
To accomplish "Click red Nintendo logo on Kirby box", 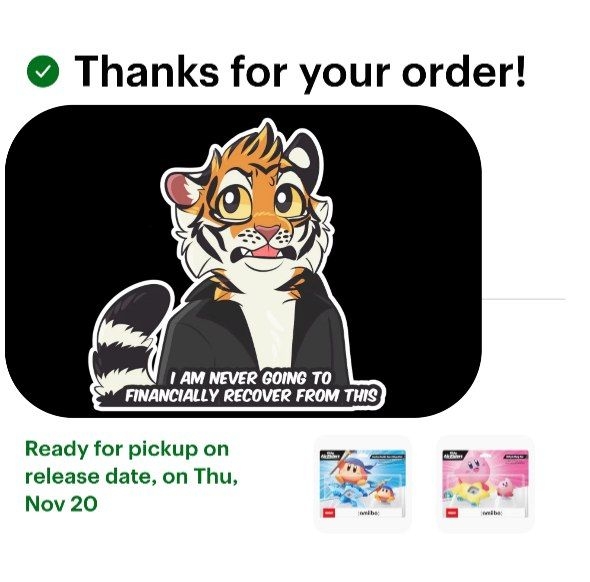I will pos(452,513).
